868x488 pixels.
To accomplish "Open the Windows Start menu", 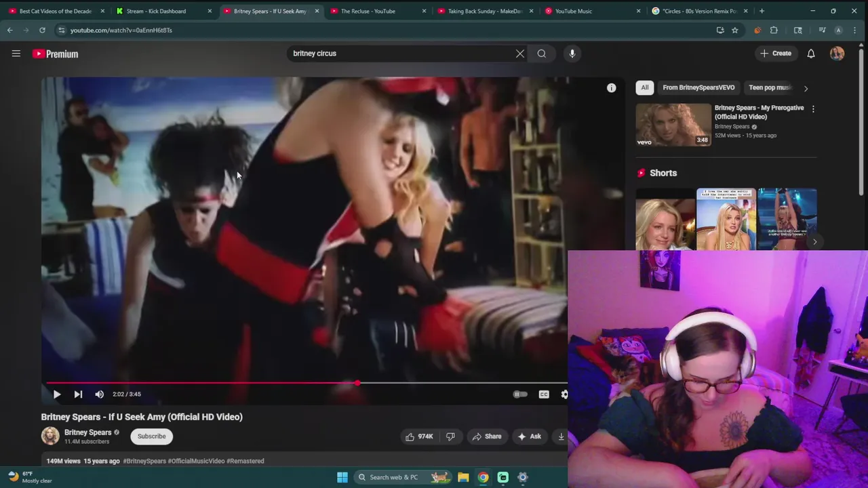I will (342, 477).
